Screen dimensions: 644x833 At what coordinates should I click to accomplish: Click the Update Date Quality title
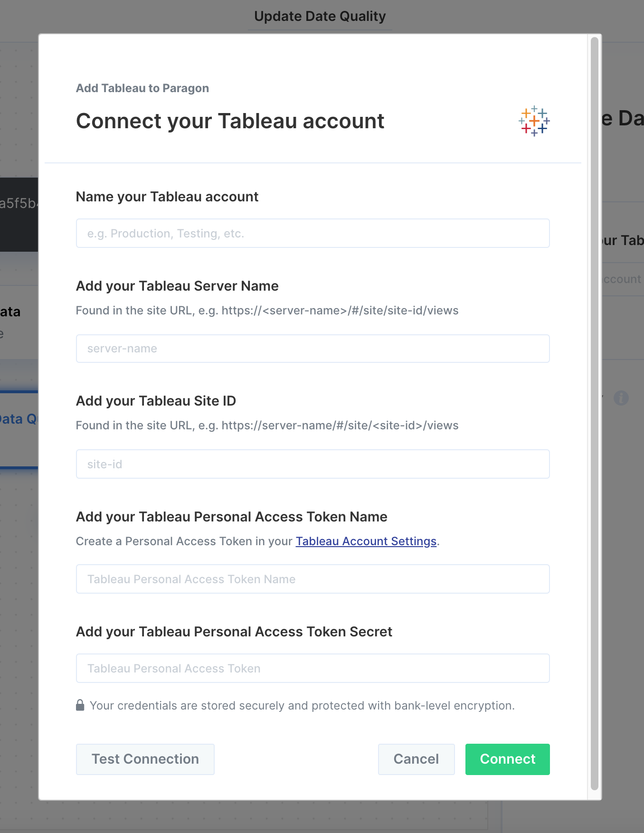coord(320,16)
